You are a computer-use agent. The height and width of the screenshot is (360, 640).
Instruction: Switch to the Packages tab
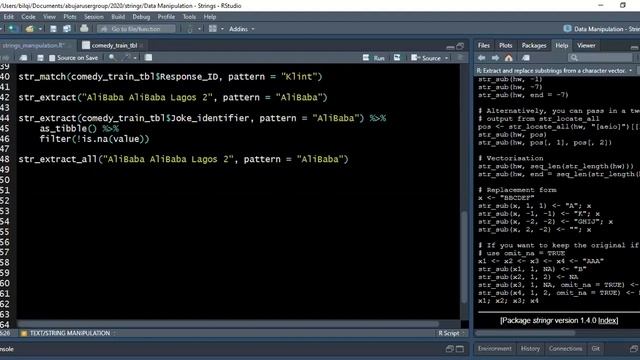click(x=533, y=45)
